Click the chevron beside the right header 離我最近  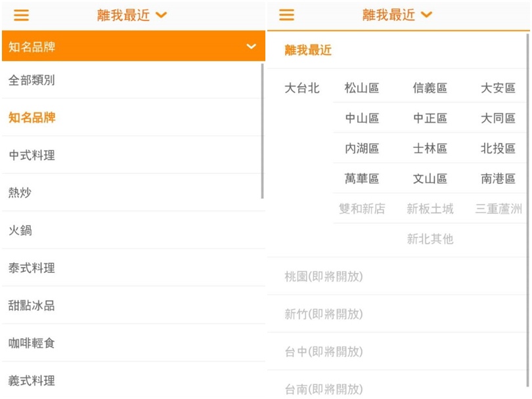[427, 15]
